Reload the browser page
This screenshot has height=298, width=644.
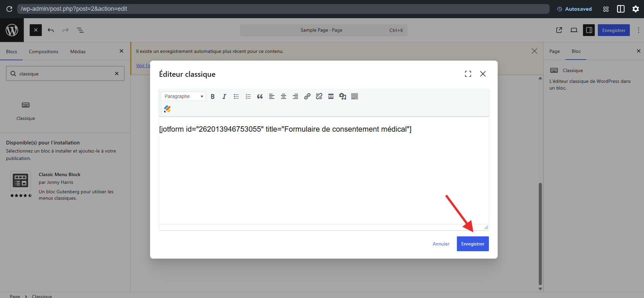(x=9, y=9)
